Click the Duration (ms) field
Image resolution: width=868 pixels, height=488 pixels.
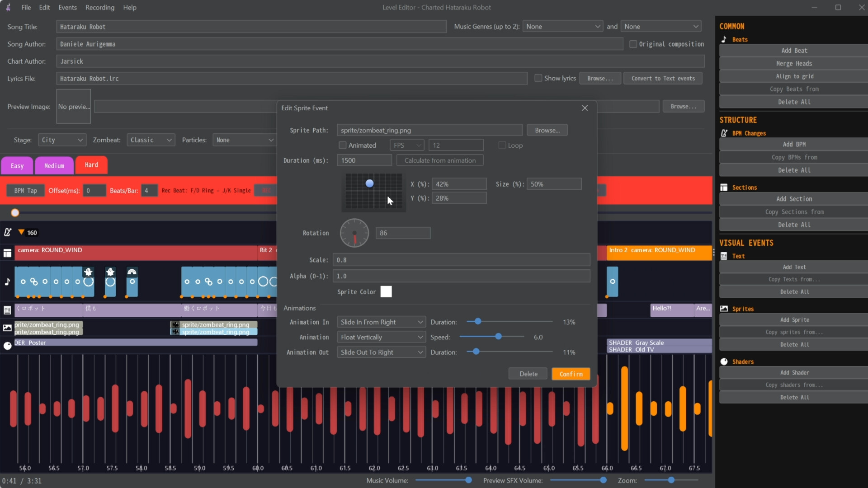click(x=364, y=160)
